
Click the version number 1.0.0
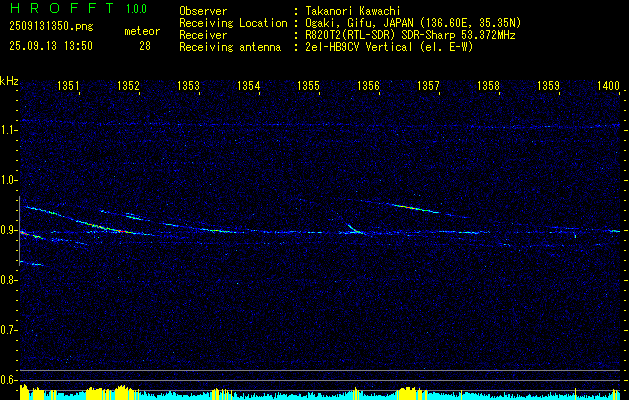(136, 9)
